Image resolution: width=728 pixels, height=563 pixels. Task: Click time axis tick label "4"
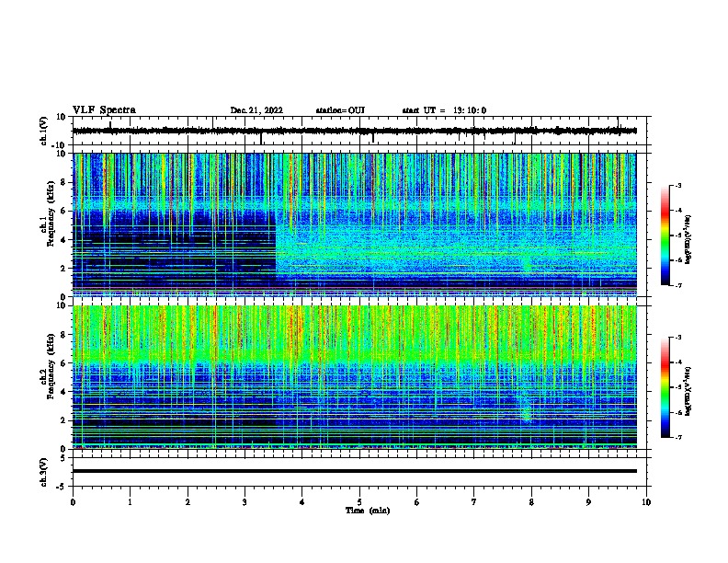pos(301,502)
